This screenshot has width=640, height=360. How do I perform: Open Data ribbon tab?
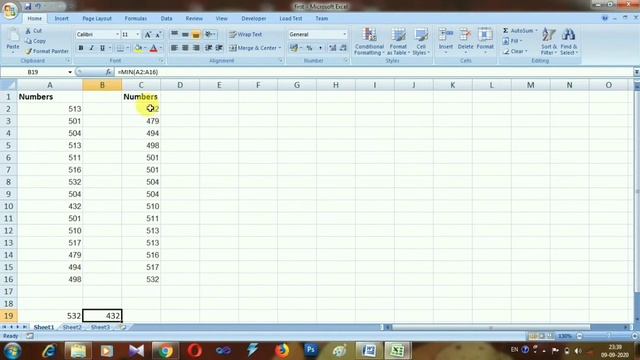(x=166, y=18)
